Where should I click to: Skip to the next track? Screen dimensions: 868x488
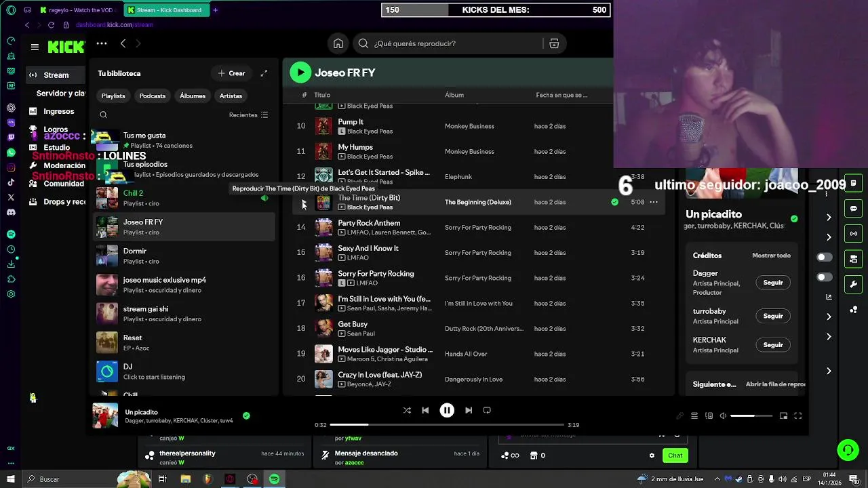click(469, 410)
